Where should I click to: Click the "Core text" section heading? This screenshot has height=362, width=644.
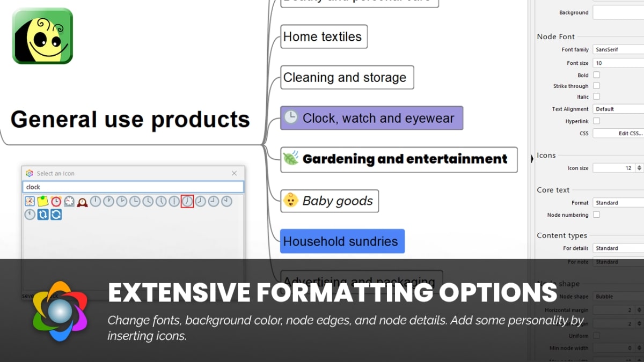coord(553,190)
